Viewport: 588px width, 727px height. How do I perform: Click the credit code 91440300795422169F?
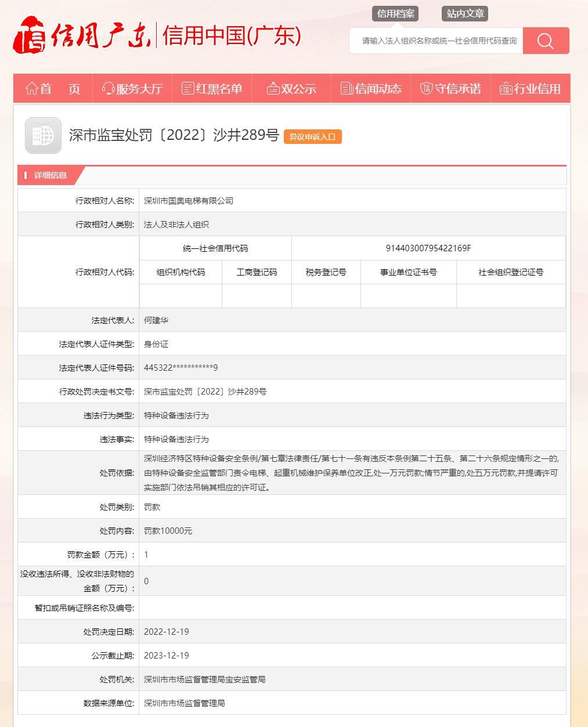[428, 248]
